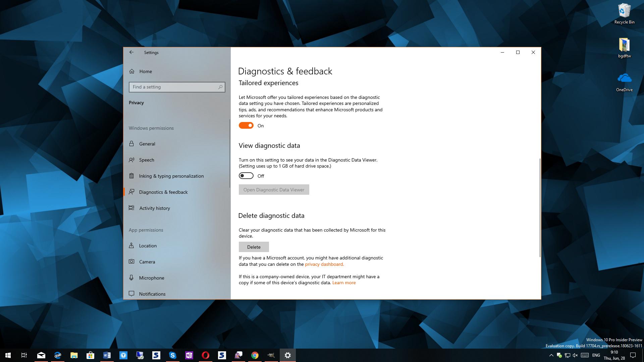This screenshot has height=362, width=644.
Task: Go back using the Settings back arrow
Action: [131, 52]
